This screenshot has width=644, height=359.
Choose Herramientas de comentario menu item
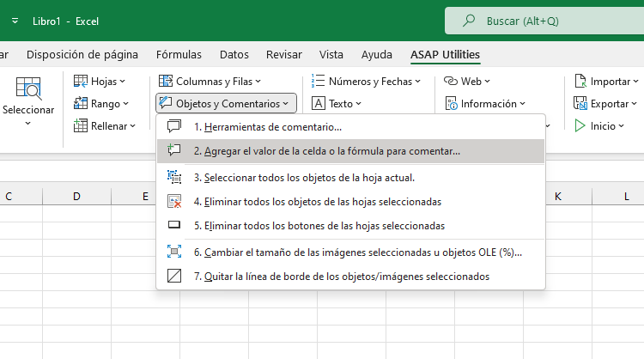click(x=350, y=127)
